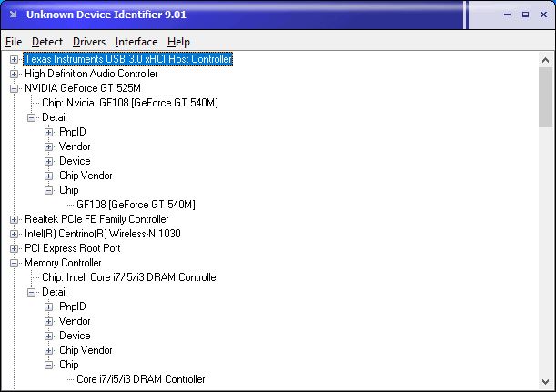Maximize the Unknown Device Identifier window

(x=525, y=15)
